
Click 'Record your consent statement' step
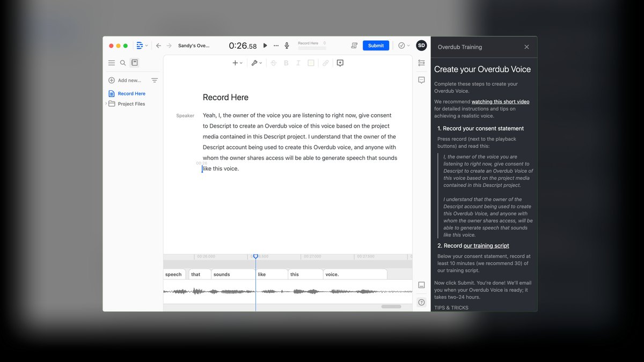(x=480, y=128)
